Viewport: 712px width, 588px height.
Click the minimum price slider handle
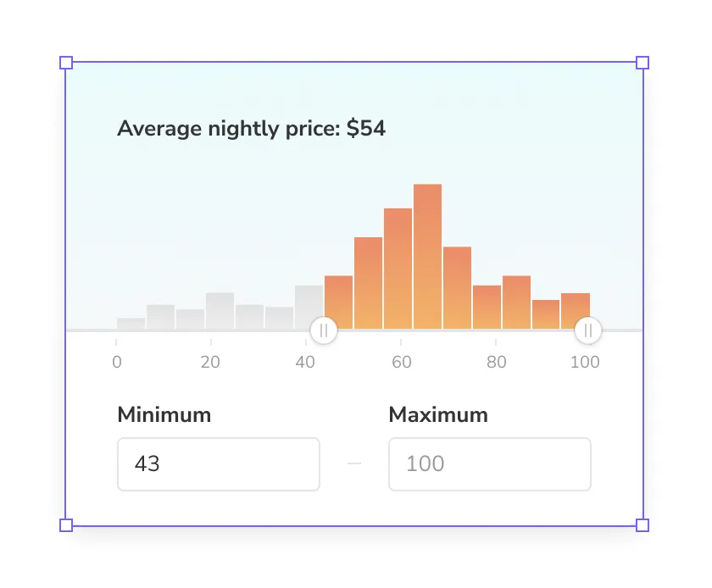pyautogui.click(x=324, y=330)
